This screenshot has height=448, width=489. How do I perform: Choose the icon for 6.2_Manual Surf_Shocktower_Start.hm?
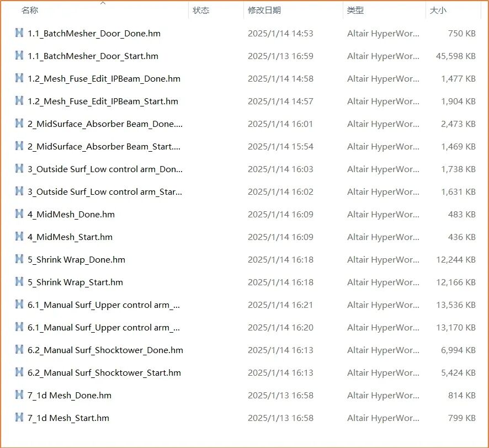[19, 372]
